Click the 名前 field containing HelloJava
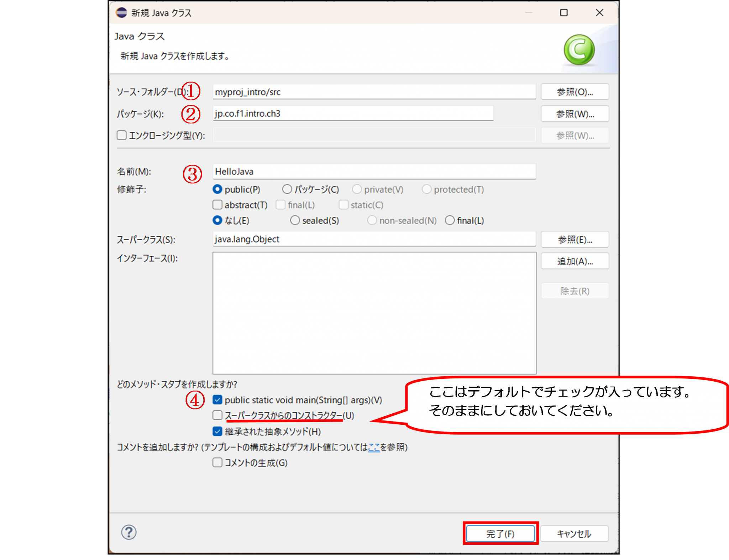Screen dimensions: 729x560 374,172
